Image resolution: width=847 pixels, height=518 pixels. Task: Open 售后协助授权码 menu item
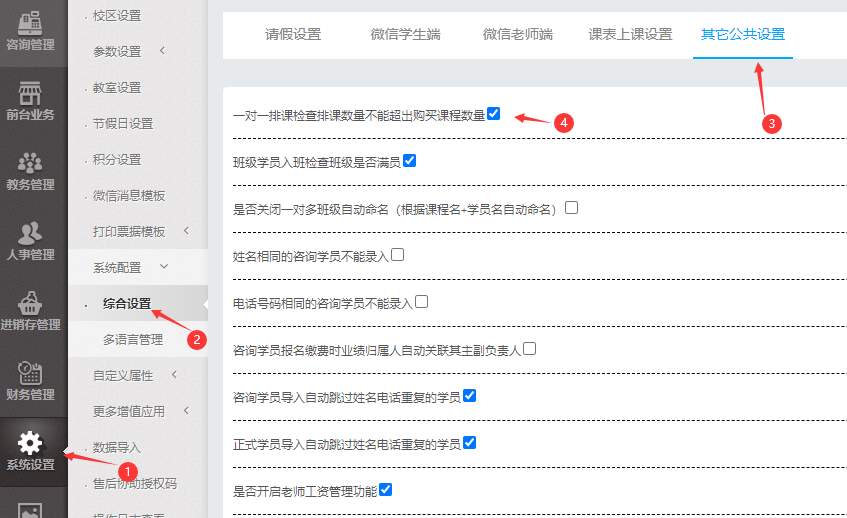click(x=135, y=483)
